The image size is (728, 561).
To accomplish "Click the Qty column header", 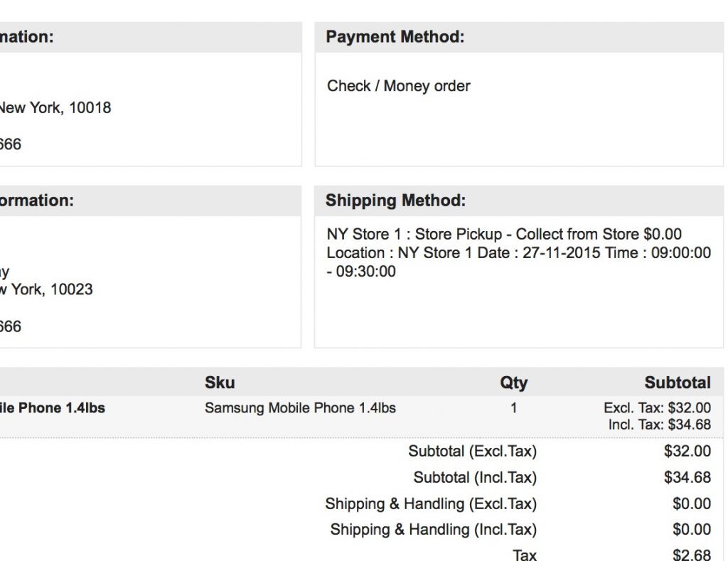I will [x=513, y=383].
